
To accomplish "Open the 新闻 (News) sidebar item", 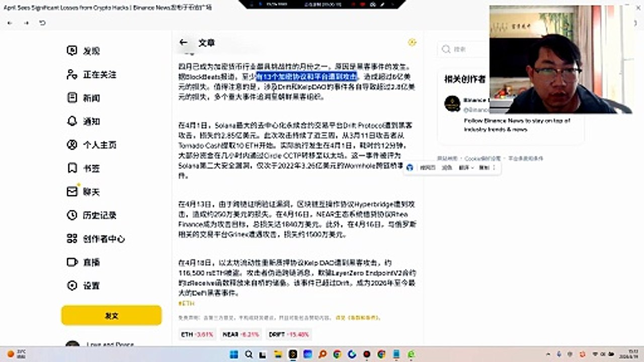I will point(83,98).
